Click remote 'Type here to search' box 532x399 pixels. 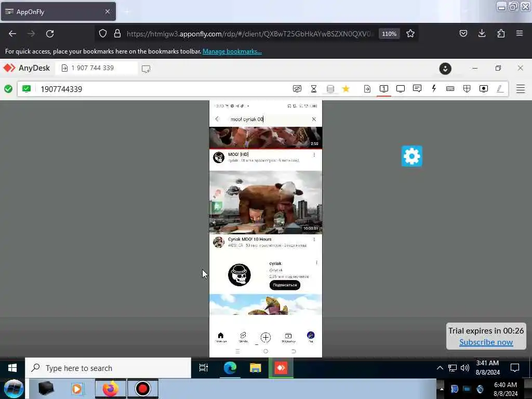pos(108,368)
